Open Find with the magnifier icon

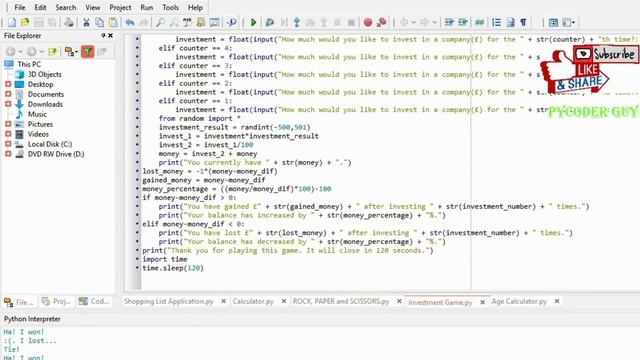coord(160,22)
